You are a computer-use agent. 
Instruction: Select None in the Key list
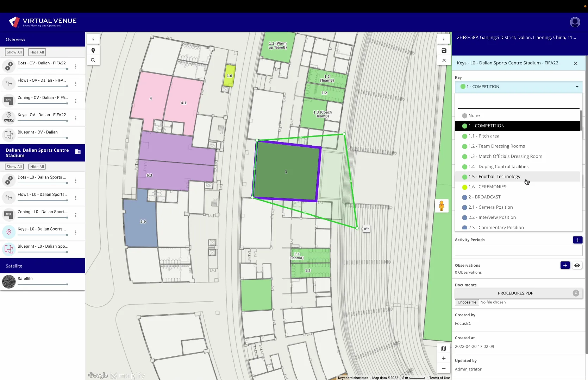518,115
